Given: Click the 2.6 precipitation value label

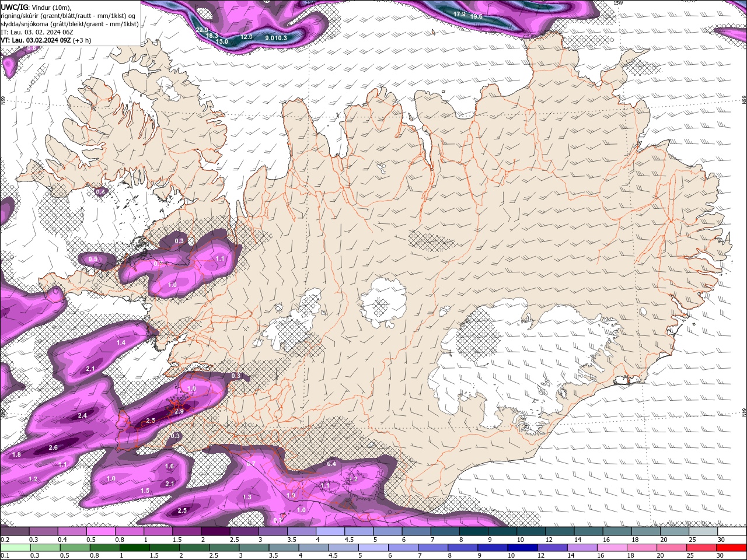Looking at the screenshot, I should (53, 447).
